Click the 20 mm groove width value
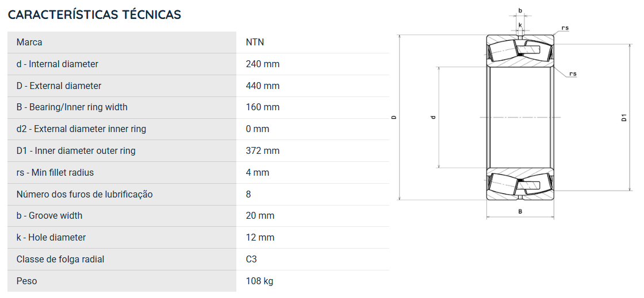 [x=260, y=216]
